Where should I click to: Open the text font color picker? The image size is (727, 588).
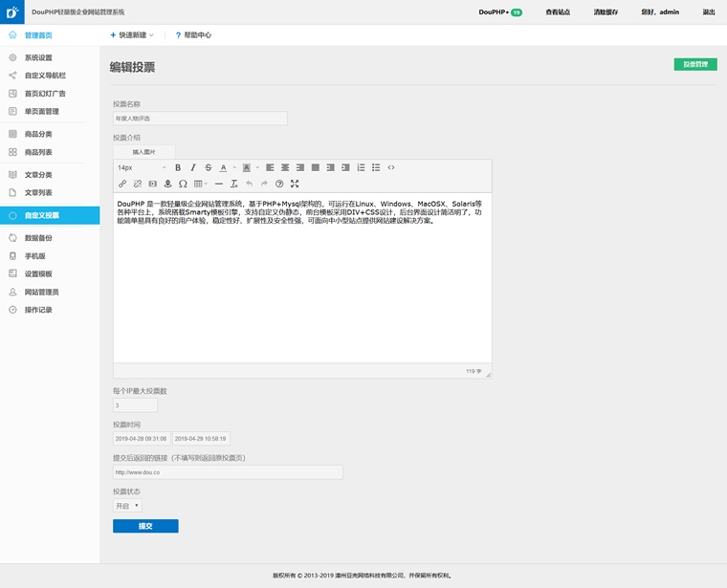(225, 167)
